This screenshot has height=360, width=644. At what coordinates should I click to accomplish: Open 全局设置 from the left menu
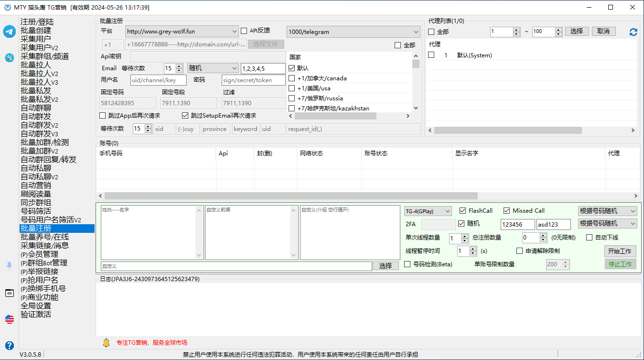click(x=36, y=306)
